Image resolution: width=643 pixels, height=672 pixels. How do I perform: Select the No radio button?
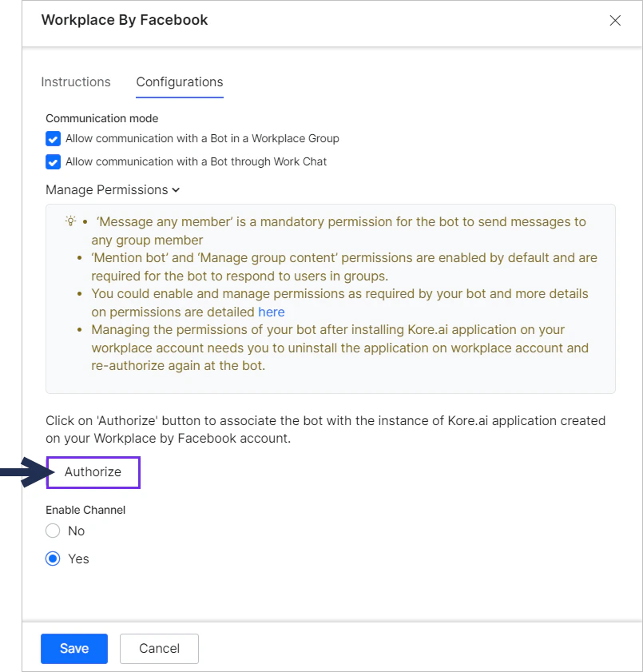[53, 531]
